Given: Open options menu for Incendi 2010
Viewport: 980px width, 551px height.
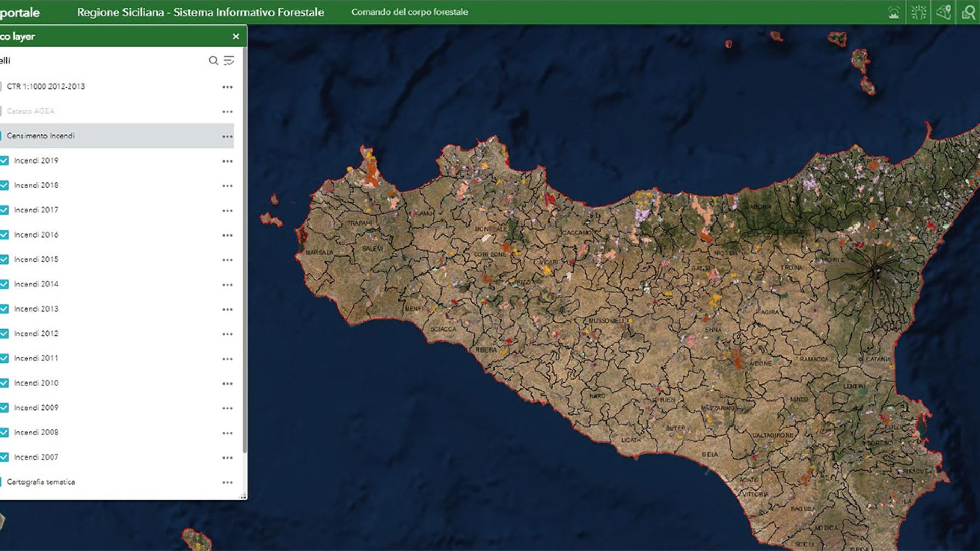Looking at the screenshot, I should click(x=227, y=384).
